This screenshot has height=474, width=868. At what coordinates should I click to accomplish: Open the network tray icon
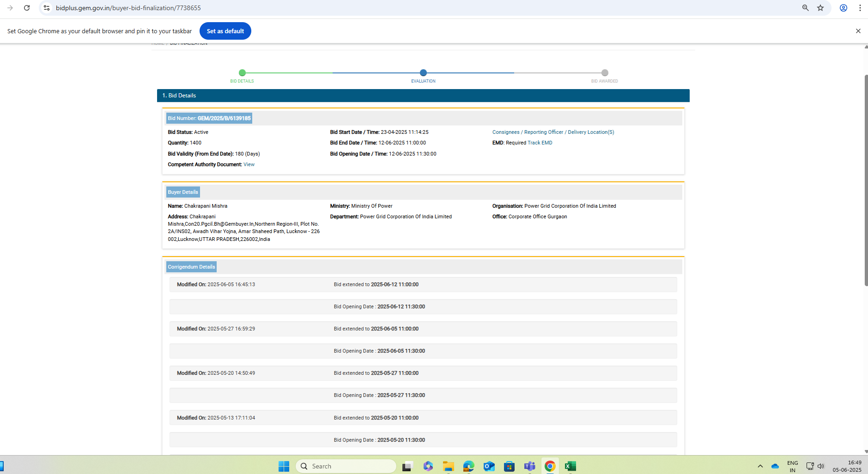tap(810, 466)
